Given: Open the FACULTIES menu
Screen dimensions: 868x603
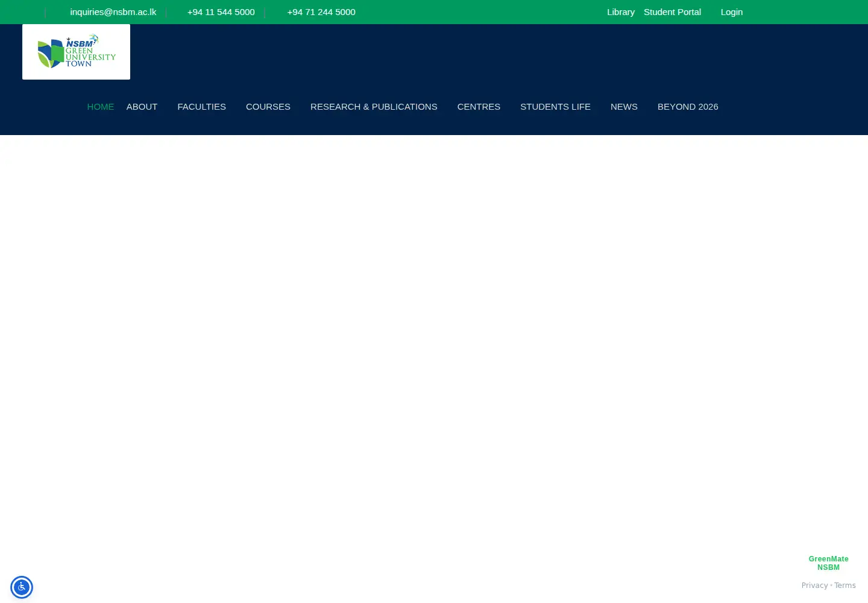Looking at the screenshot, I should point(201,107).
